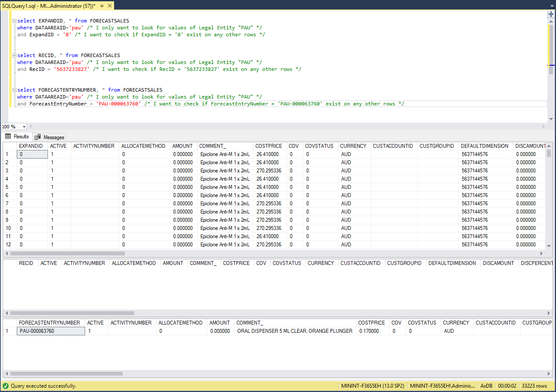The image size is (556, 392).
Task: Select the COSTPRICE value 270.295336 in row 3
Action: tap(270, 171)
